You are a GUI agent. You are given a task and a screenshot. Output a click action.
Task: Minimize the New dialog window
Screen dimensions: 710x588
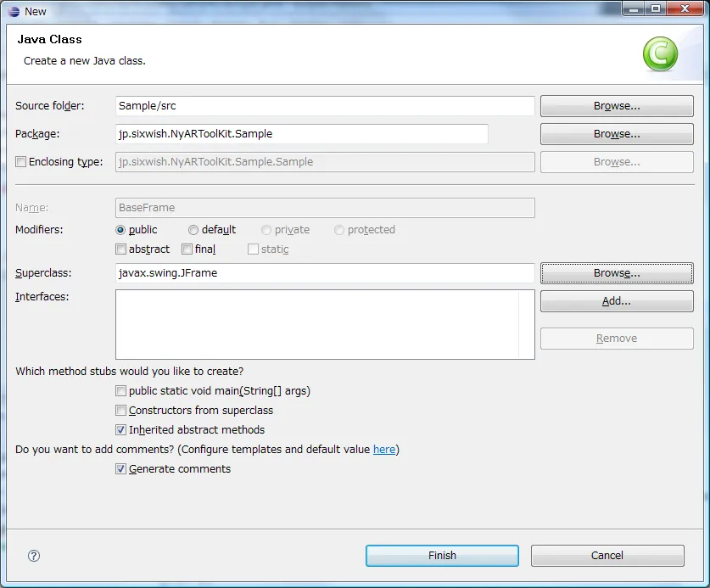pos(634,9)
